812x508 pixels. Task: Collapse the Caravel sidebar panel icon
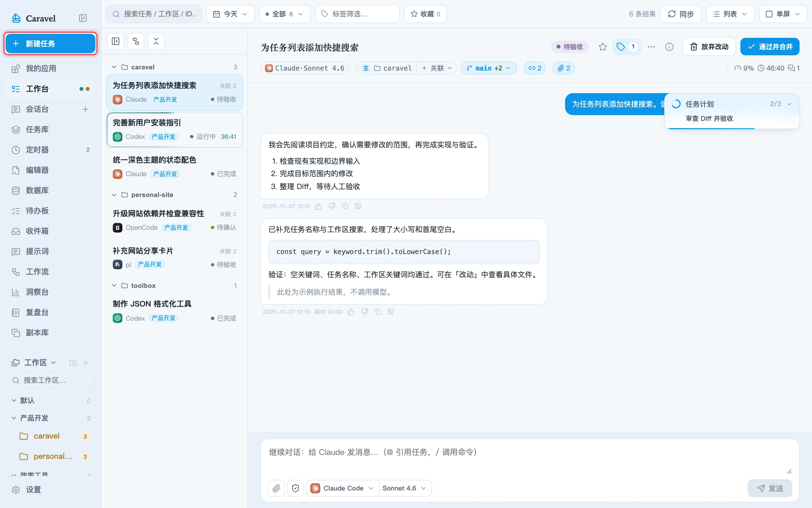click(83, 18)
